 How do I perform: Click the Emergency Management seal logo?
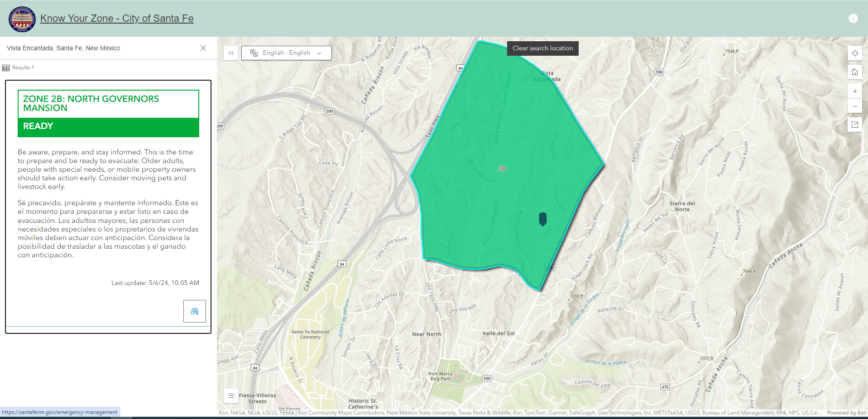point(22,19)
